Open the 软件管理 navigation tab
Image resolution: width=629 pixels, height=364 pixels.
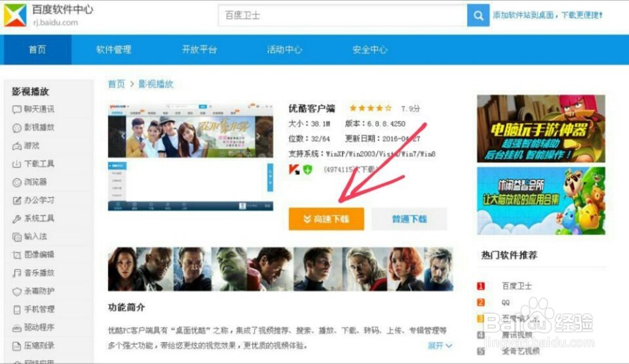(114, 50)
